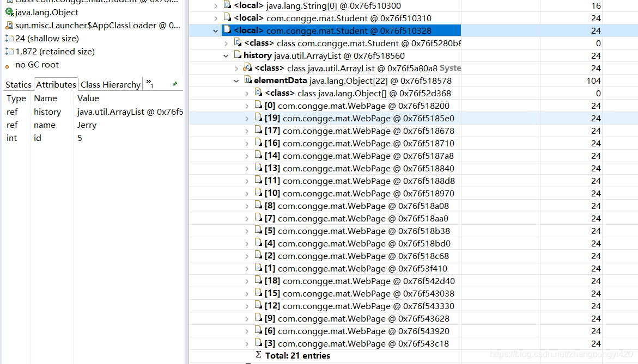Click the pin icon beside Class Hierarchy tab
Image resolution: width=638 pixels, height=364 pixels.
(x=175, y=84)
